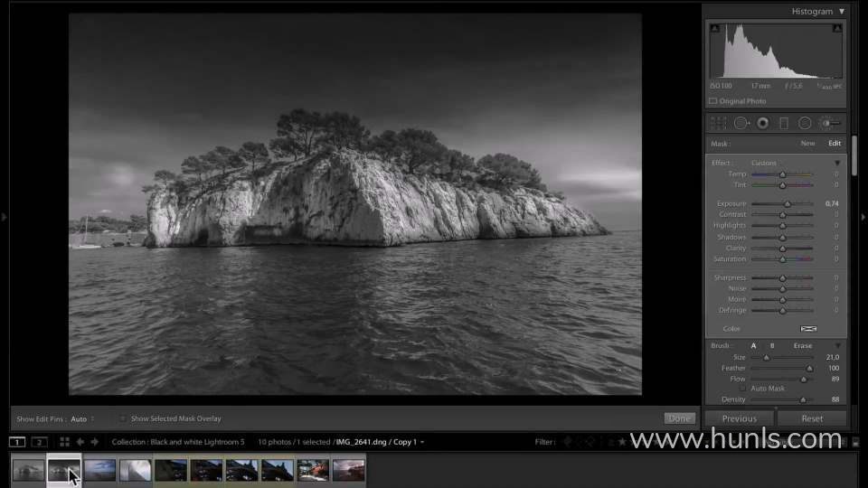Select the third filmstrip thumbnail with blue sky
The height and width of the screenshot is (488, 868).
[x=99, y=470]
